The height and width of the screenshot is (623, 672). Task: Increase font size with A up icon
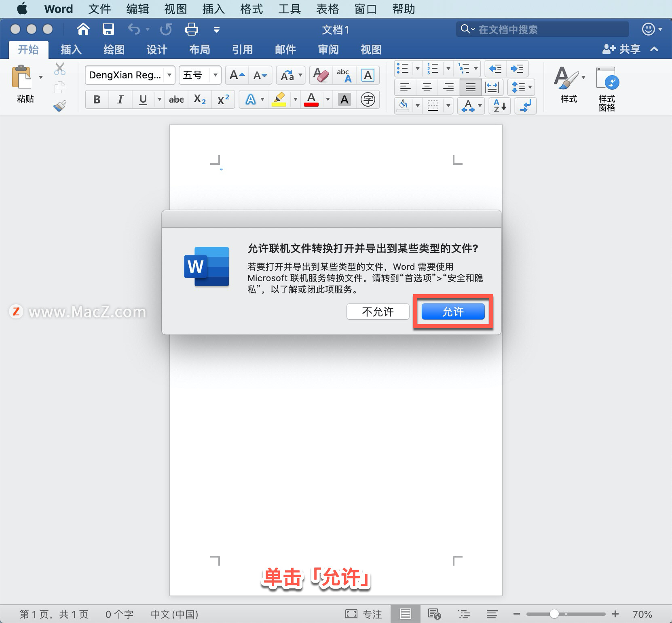click(237, 75)
